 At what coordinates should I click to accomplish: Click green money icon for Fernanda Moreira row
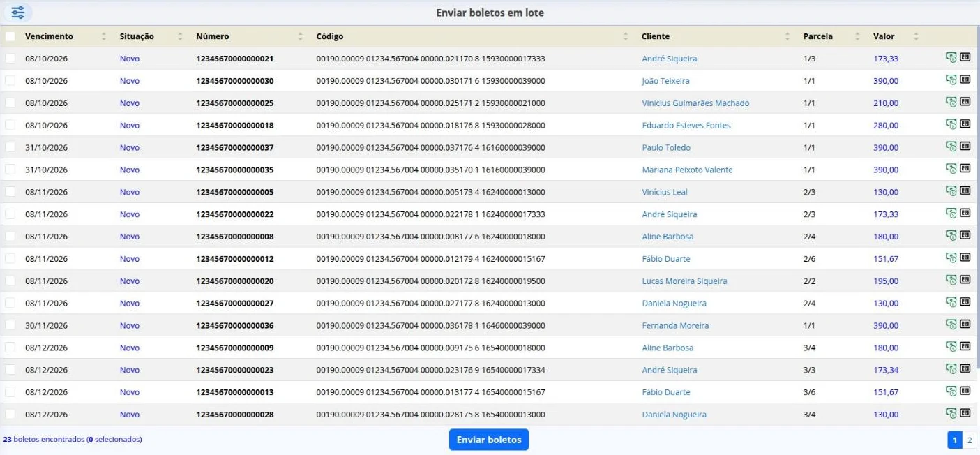tap(951, 325)
